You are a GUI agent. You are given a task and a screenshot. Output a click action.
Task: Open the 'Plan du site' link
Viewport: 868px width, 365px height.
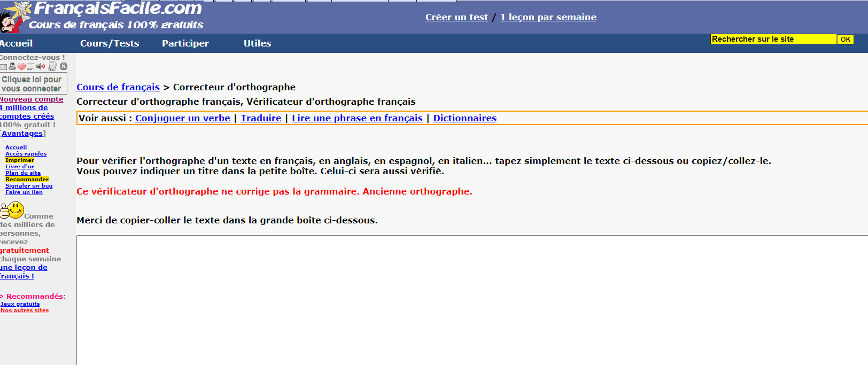(23, 173)
